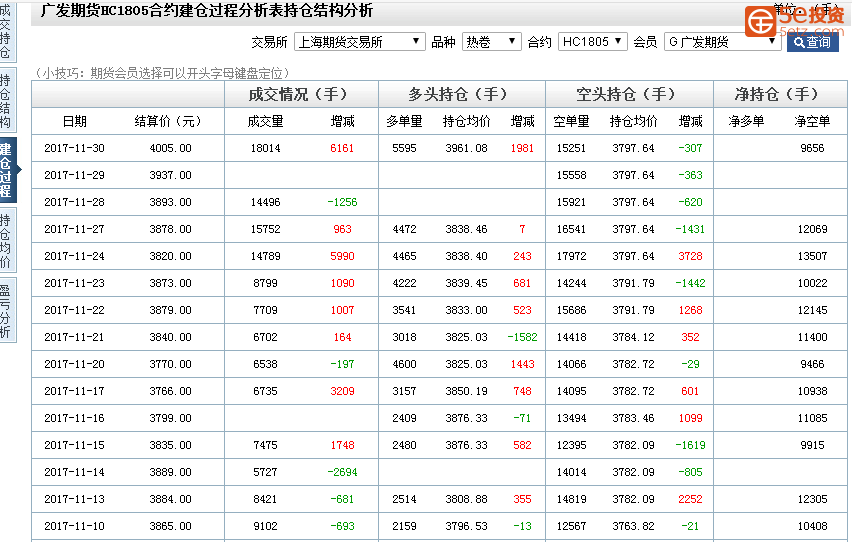Select the 2017-11-10 date cell
This screenshot has width=852, height=542.
74,526
